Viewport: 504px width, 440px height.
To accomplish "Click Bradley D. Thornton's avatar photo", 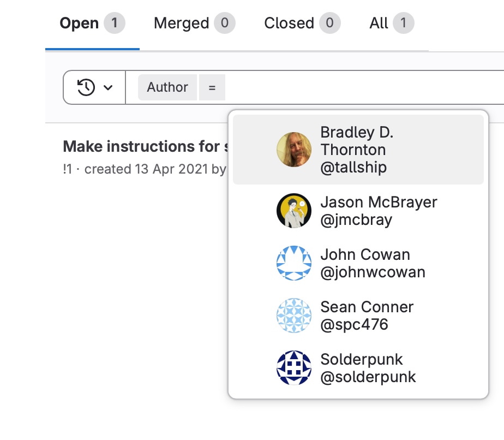I will [x=294, y=150].
